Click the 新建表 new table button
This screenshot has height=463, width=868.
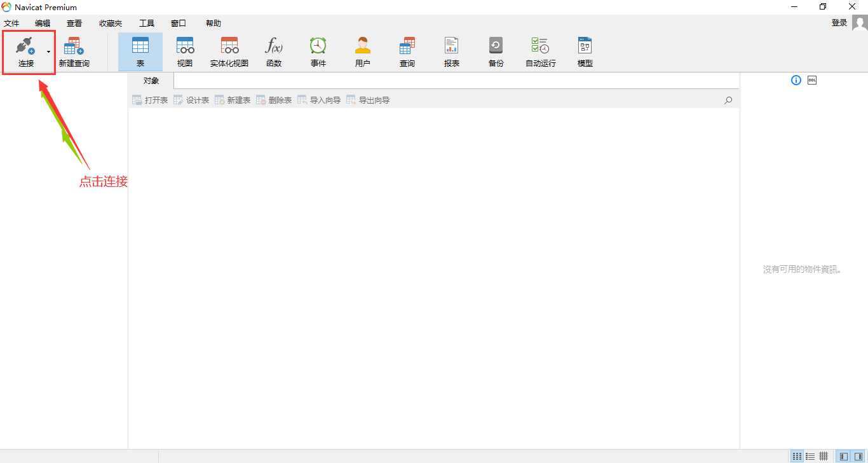click(x=233, y=100)
